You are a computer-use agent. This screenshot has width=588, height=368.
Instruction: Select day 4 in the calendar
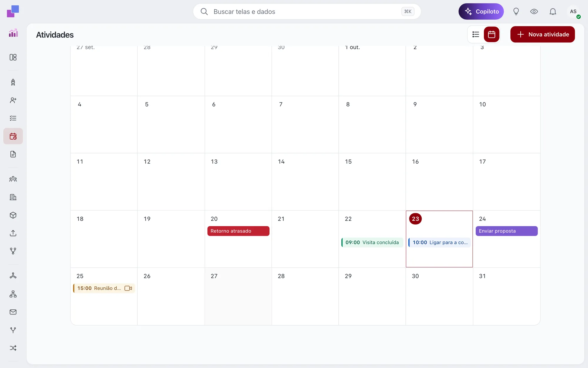tap(80, 104)
